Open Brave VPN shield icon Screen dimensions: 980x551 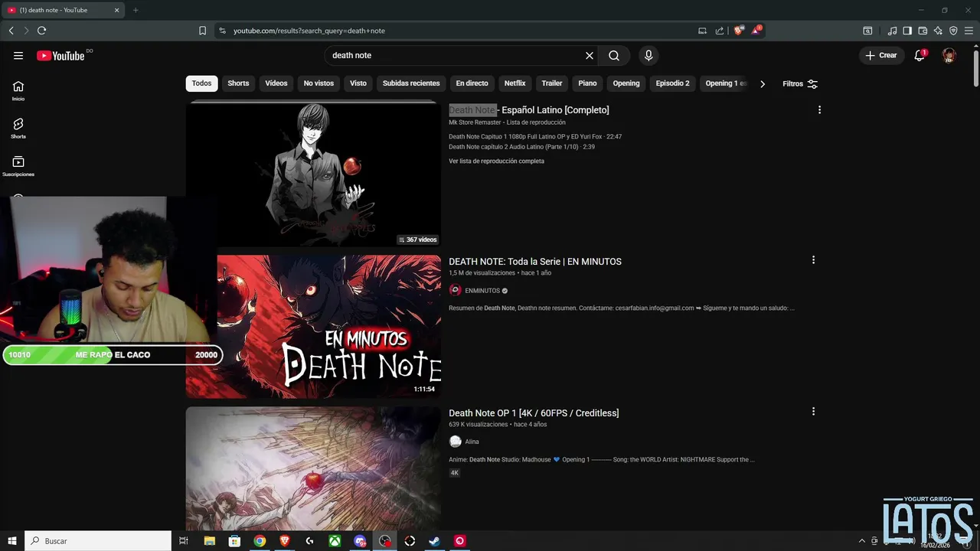point(953,31)
